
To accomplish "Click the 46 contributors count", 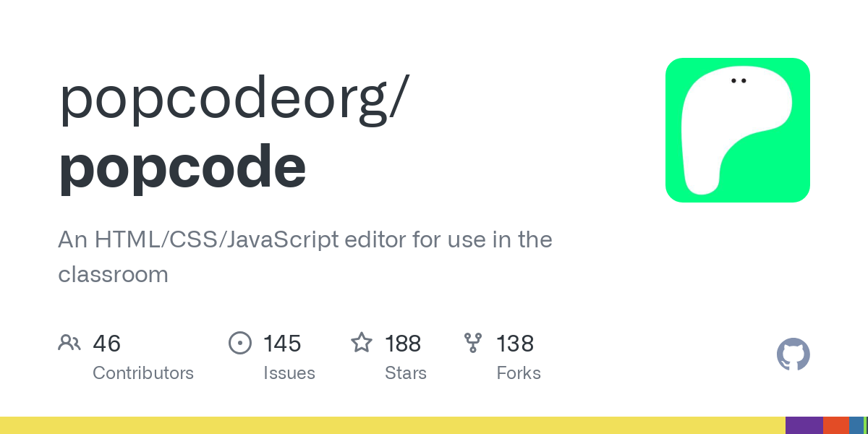I will (106, 344).
